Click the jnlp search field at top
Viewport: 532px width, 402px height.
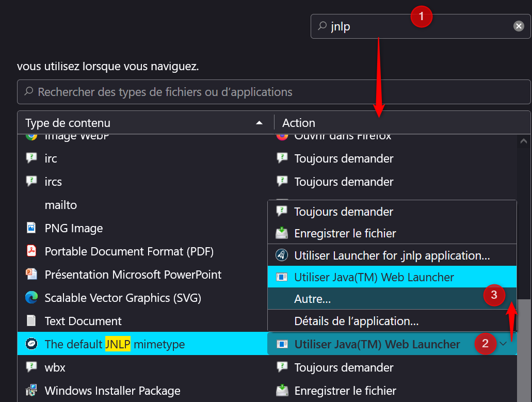pyautogui.click(x=372, y=26)
